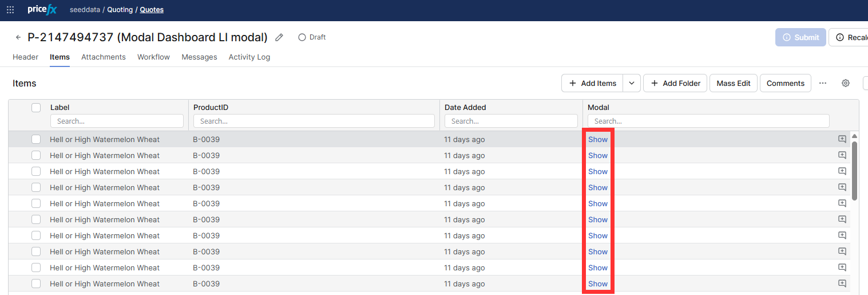Open the Quotes breadcrumb link
The image size is (868, 295).
pos(152,10)
